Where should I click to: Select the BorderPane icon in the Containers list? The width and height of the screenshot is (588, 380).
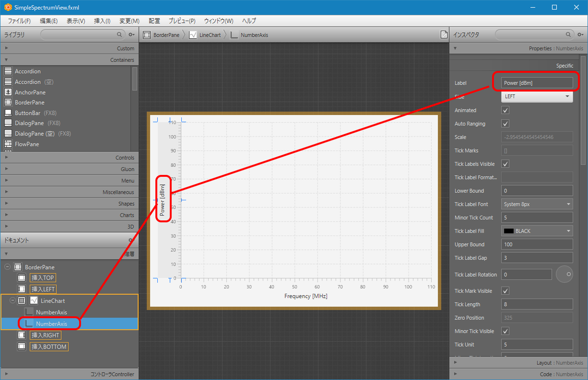point(8,102)
